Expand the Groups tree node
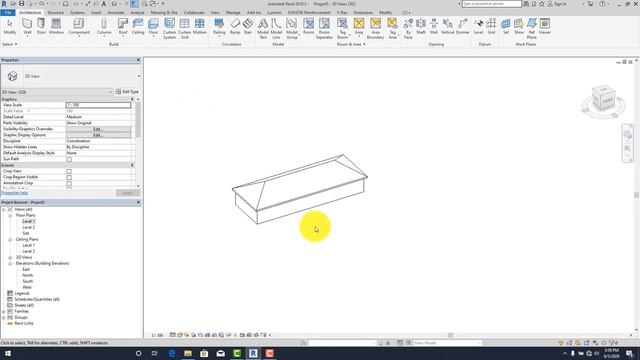 [4, 318]
